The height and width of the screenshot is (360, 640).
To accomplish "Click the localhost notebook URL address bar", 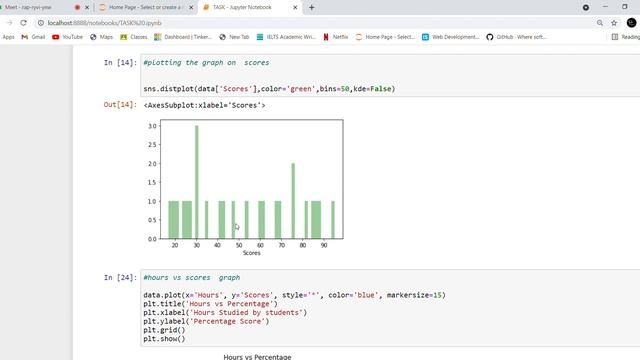I will point(314,23).
